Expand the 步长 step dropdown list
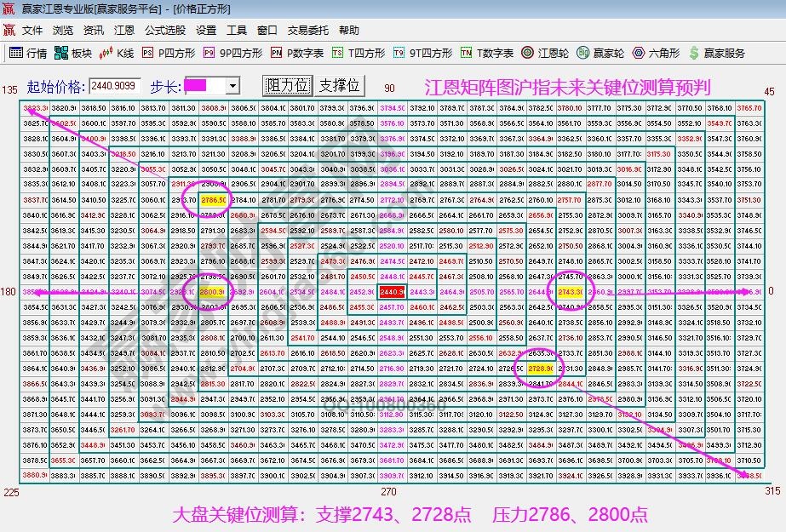 [x=234, y=85]
